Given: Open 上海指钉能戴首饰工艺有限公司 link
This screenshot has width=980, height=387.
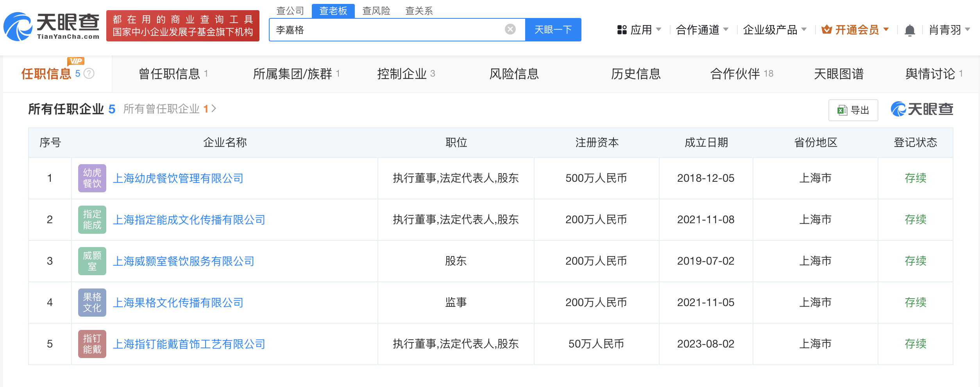Looking at the screenshot, I should click(x=189, y=344).
